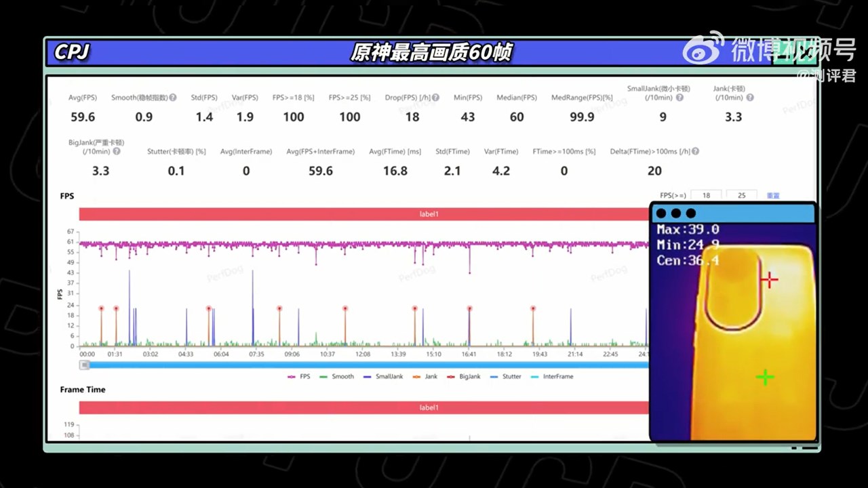Screen dimensions: 868x488
Task: Click the 重置 reset link
Action: (x=773, y=196)
